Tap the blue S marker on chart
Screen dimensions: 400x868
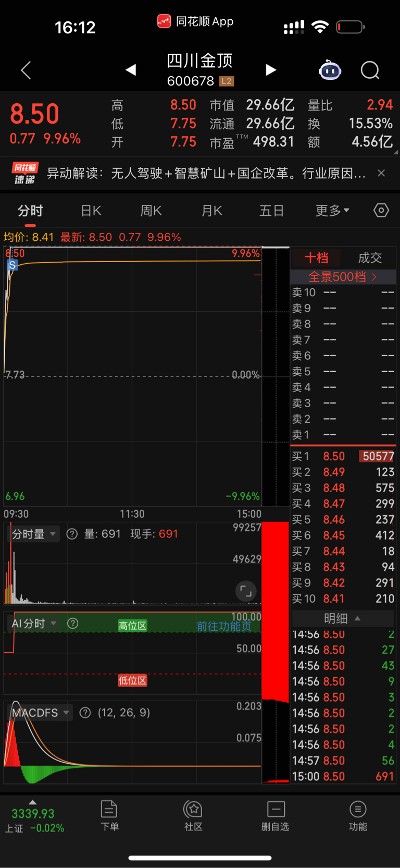click(12, 265)
